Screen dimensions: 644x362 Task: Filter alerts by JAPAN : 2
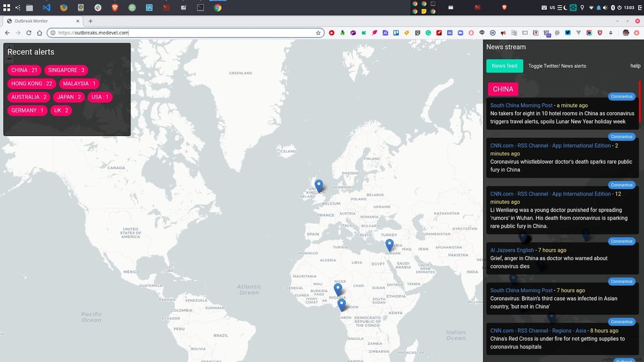(69, 97)
